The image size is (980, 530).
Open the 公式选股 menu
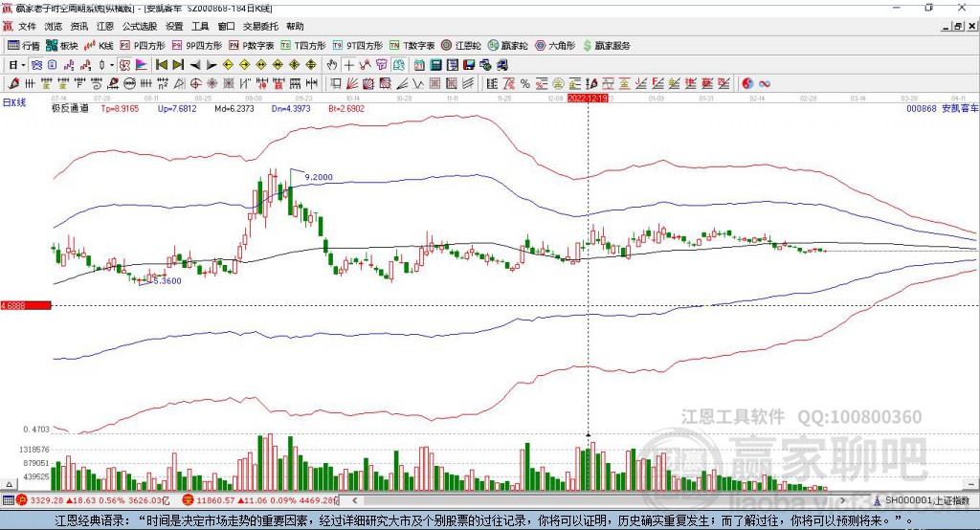pyautogui.click(x=138, y=27)
